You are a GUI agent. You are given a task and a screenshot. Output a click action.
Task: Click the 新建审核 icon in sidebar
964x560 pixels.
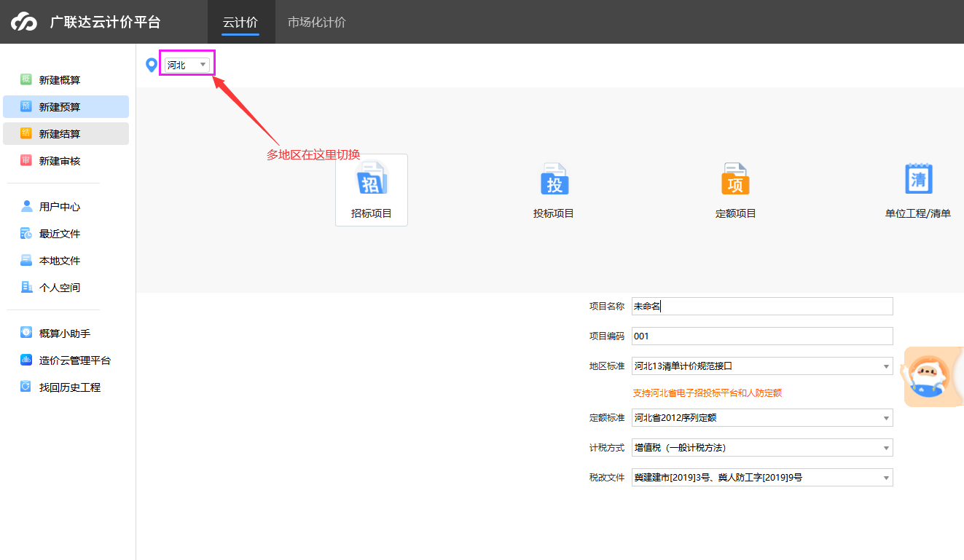pyautogui.click(x=26, y=160)
